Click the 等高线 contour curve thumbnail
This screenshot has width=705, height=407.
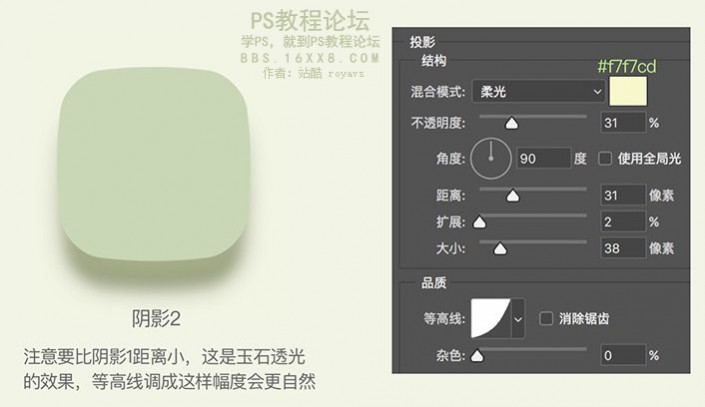point(491,318)
